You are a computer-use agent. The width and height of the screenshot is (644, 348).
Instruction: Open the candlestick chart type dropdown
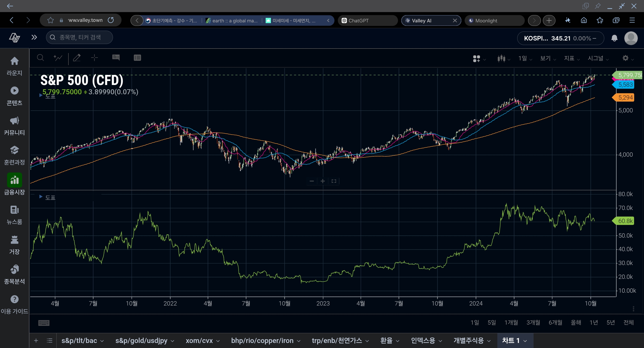click(504, 59)
